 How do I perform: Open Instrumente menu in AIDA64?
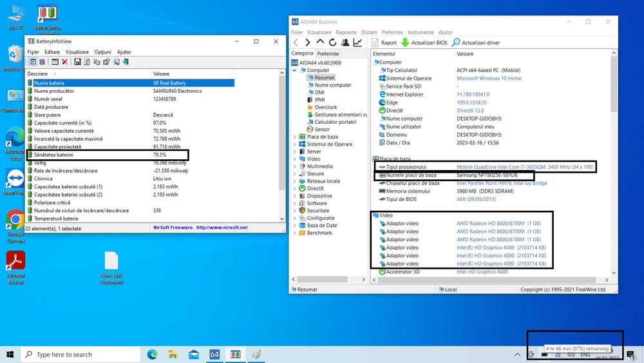pyautogui.click(x=421, y=32)
